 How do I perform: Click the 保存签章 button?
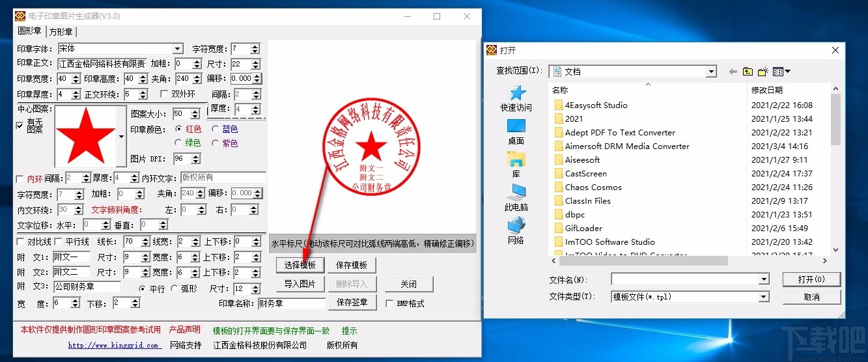[352, 302]
